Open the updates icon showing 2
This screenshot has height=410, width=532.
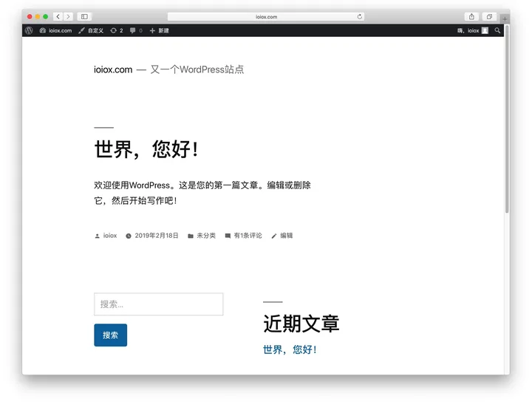[117, 30]
